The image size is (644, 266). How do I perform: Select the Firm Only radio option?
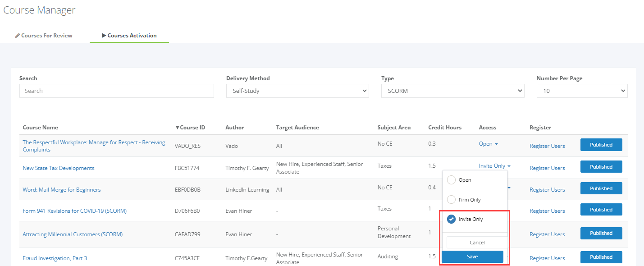(x=451, y=200)
